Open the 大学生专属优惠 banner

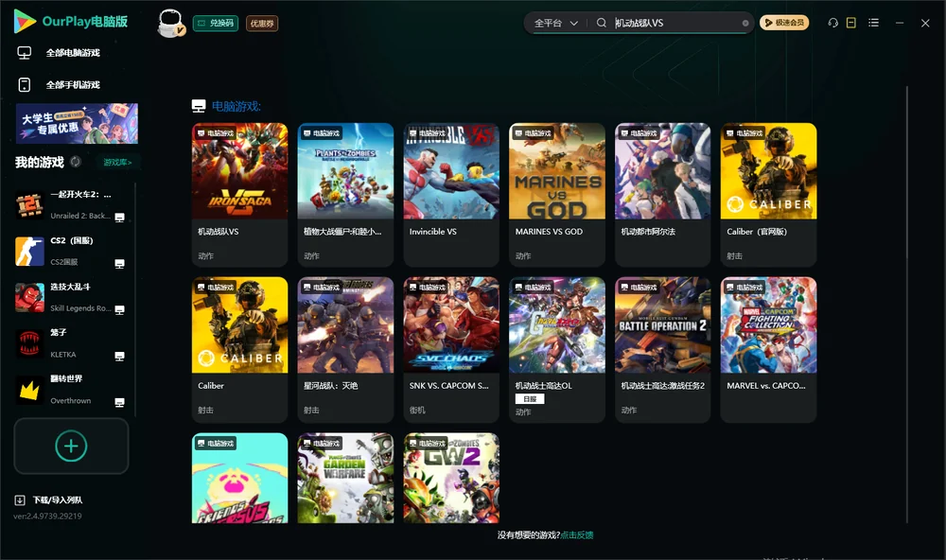77,123
